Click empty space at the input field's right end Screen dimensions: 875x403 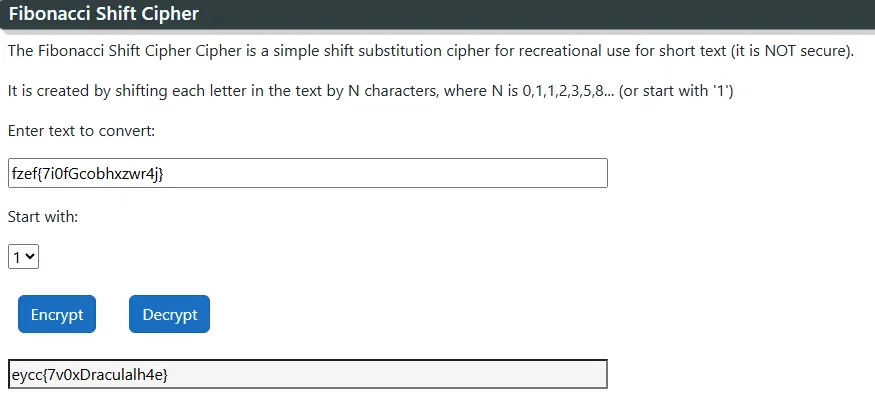coord(558,173)
